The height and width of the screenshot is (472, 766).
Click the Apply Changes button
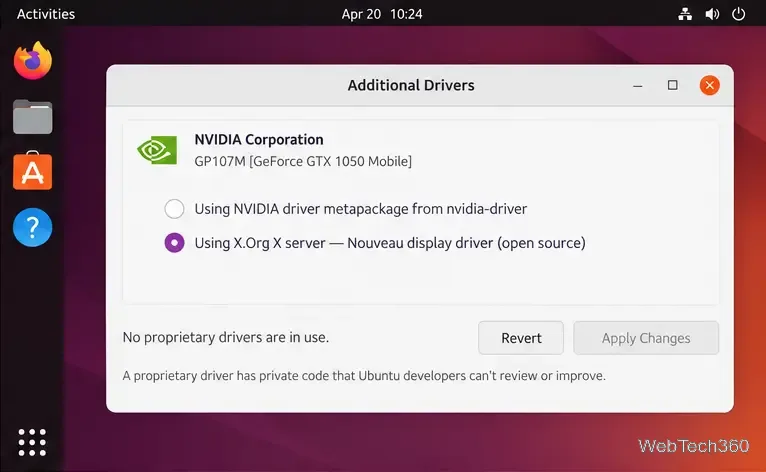pos(646,338)
